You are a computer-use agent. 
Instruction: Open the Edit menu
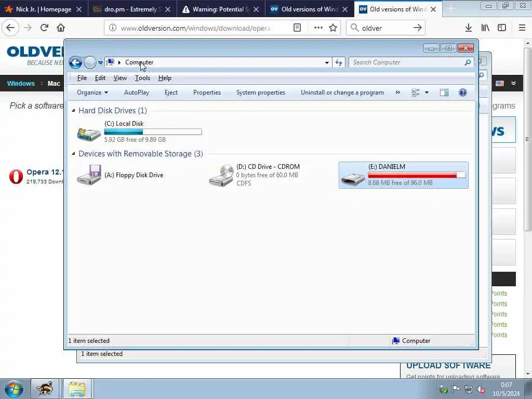pyautogui.click(x=100, y=78)
